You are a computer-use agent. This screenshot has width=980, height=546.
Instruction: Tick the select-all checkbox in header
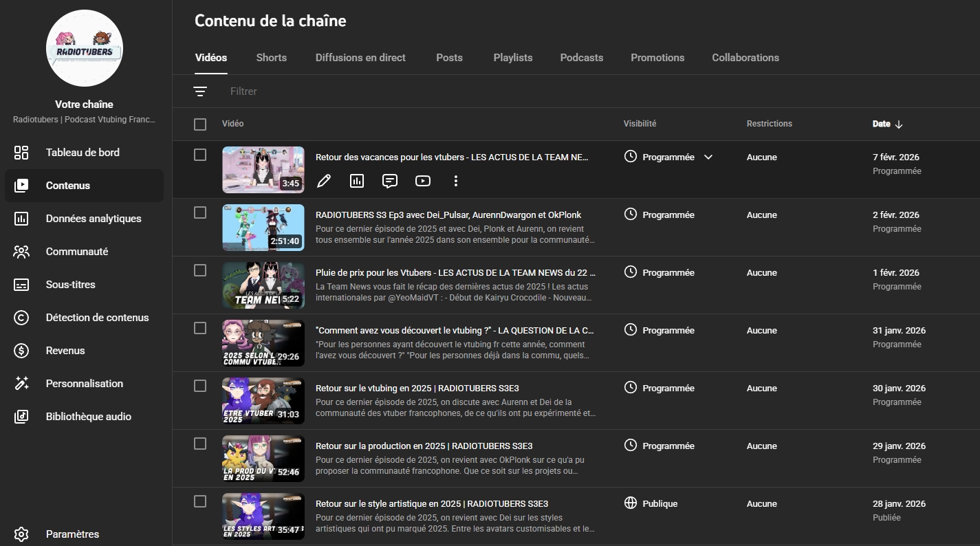coord(200,124)
